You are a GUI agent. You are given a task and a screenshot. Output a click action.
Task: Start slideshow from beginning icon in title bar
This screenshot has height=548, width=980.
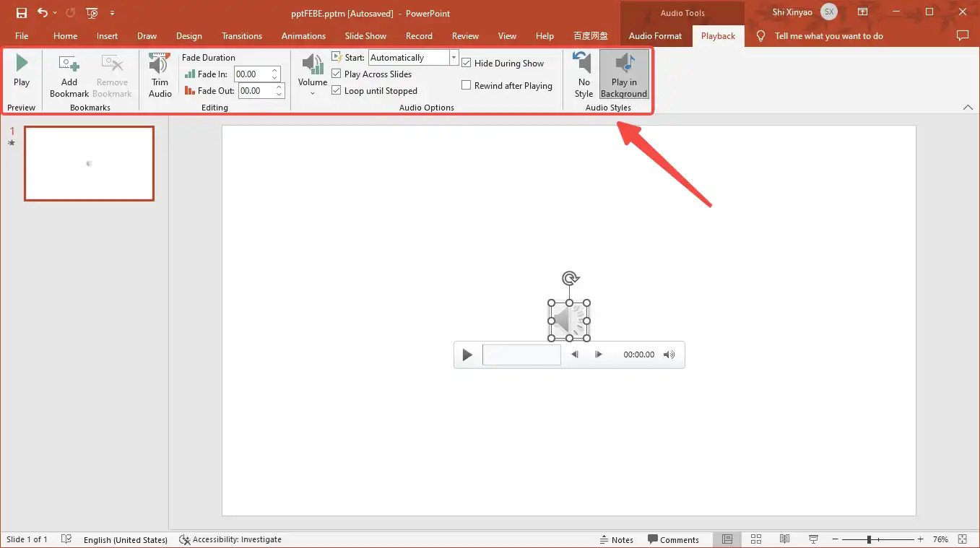click(92, 13)
